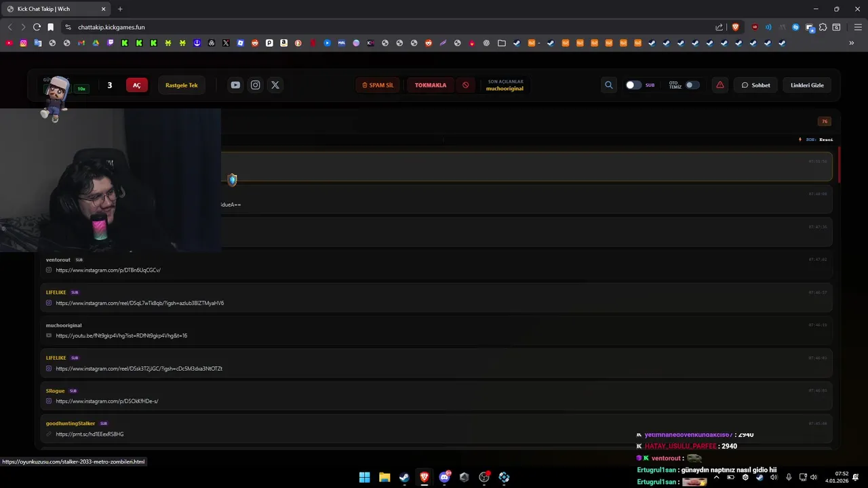Click the search magnifier icon

[x=608, y=85]
